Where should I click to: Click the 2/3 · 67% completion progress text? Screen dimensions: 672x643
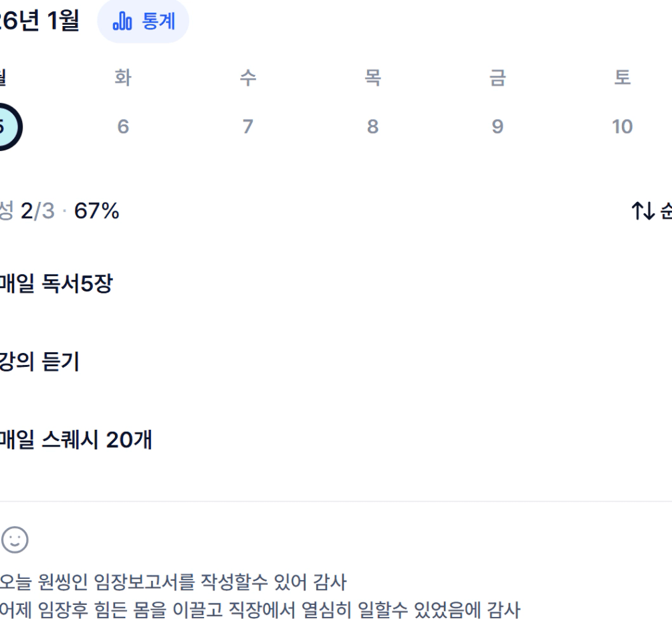tap(67, 212)
